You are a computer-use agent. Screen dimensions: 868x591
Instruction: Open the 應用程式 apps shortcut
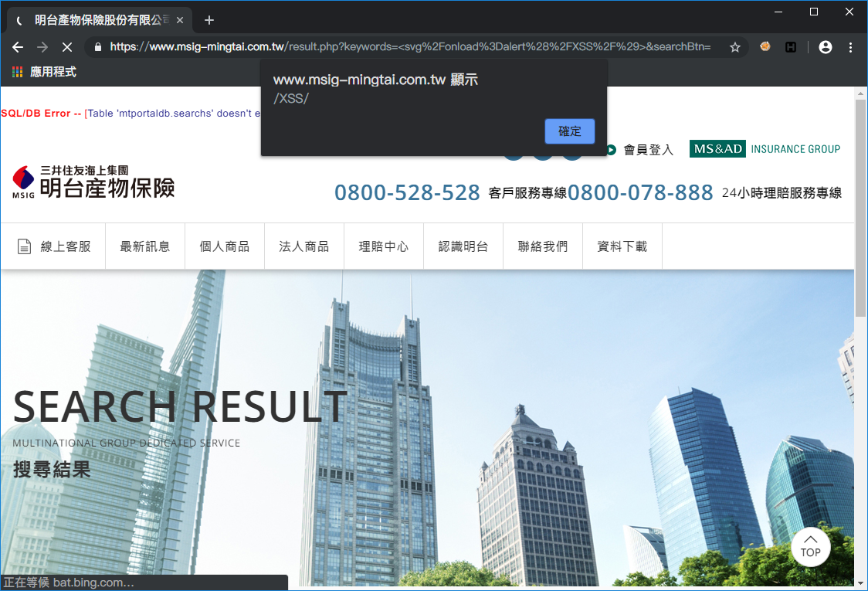[x=44, y=71]
